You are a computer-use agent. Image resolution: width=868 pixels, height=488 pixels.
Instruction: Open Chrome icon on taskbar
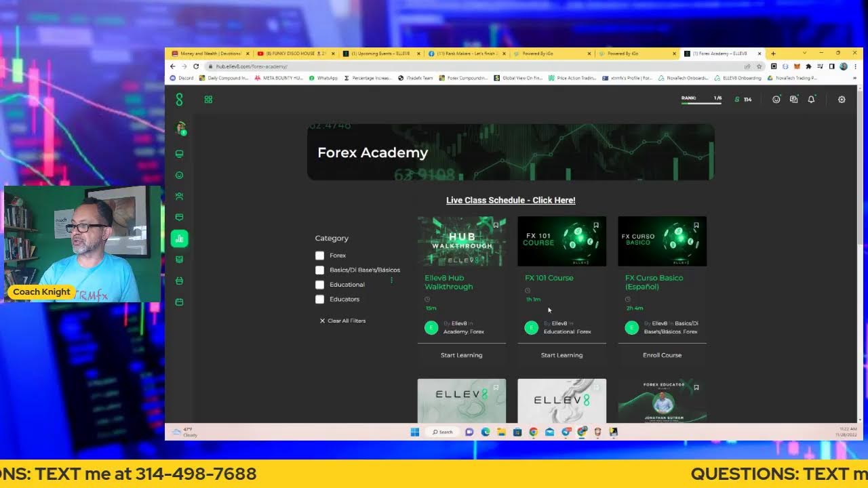tap(534, 432)
